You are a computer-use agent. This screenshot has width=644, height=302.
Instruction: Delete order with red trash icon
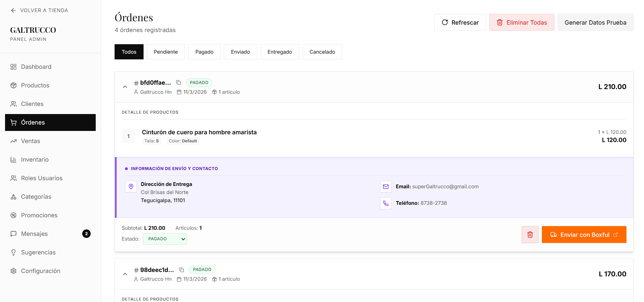pos(530,235)
